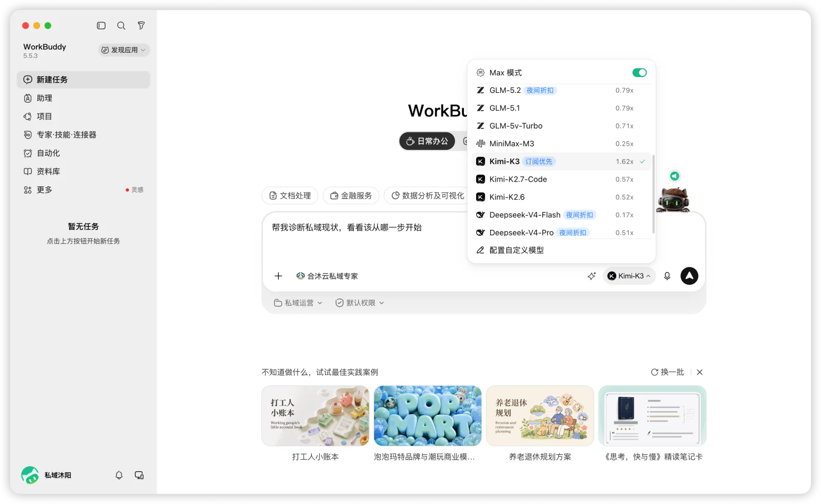Click the 夜间折扣 tag on GLM-5.2
This screenshot has height=504, width=821.
point(540,90)
